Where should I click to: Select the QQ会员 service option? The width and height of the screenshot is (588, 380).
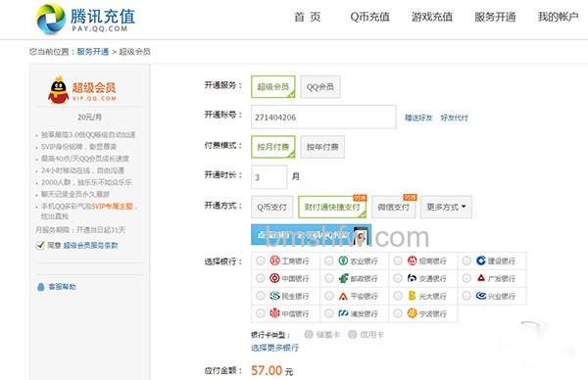[320, 87]
